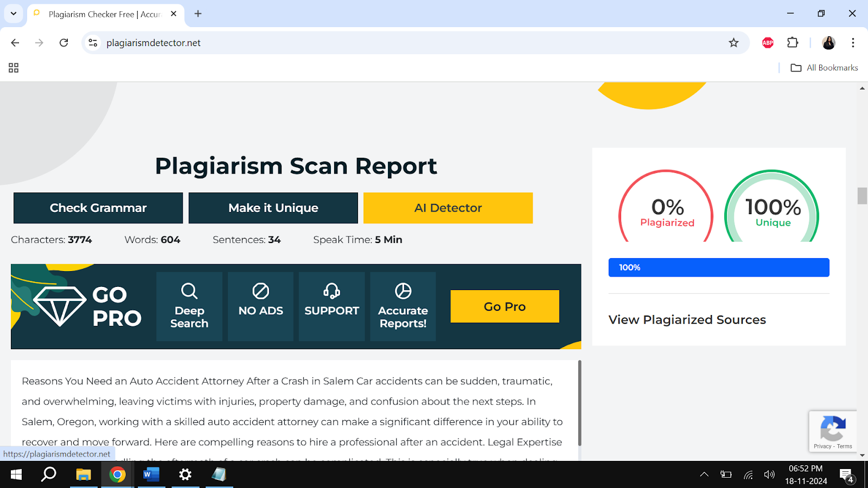Click the report text box scrollbar
Viewport: 868px width, 488px height.
[579, 403]
